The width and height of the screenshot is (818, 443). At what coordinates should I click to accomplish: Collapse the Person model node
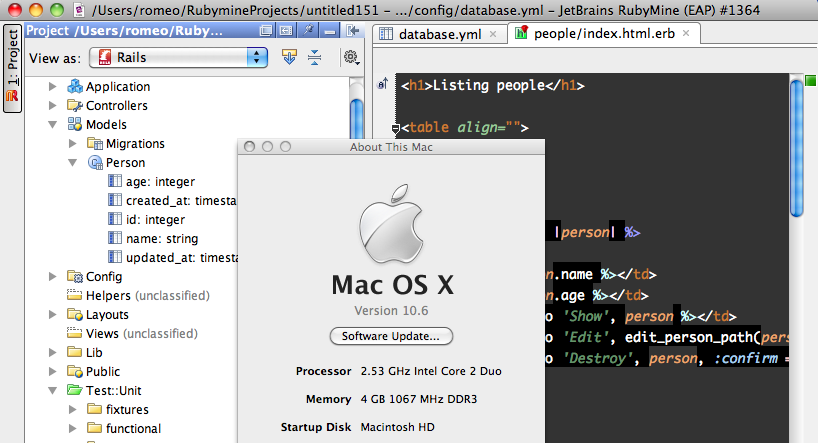[x=73, y=163]
